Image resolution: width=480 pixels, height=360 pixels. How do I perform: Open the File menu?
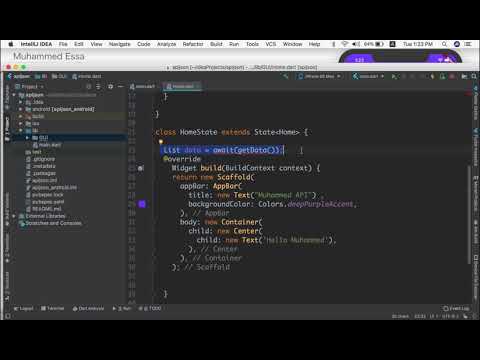point(63,44)
